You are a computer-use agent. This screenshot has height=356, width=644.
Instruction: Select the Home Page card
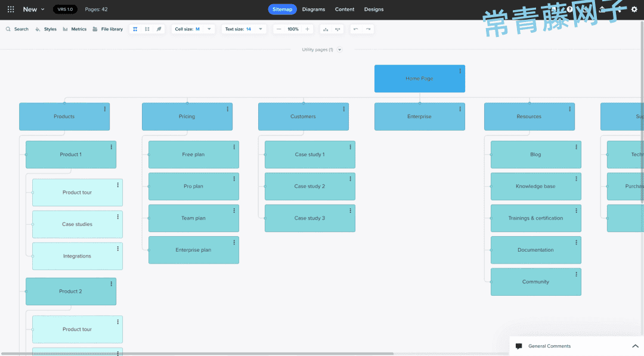pyautogui.click(x=420, y=79)
